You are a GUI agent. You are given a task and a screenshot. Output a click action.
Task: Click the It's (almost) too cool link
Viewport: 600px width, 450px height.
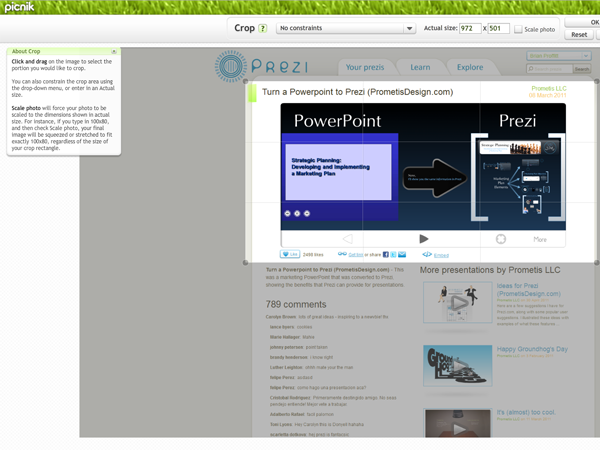click(526, 412)
